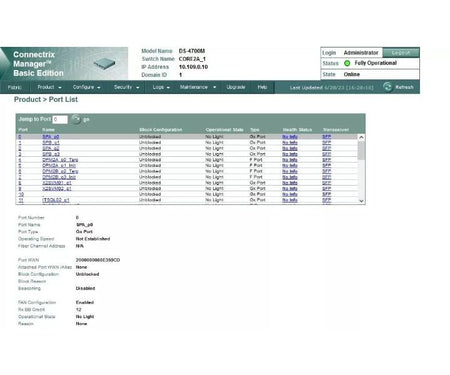
Task: Open the SFP transceiver link for port 5
Action: 327,165
